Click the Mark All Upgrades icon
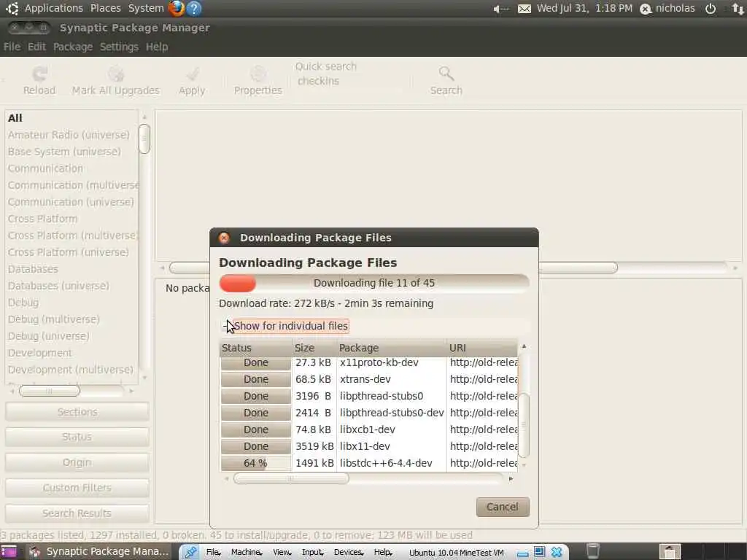The height and width of the screenshot is (560, 747). (x=116, y=74)
